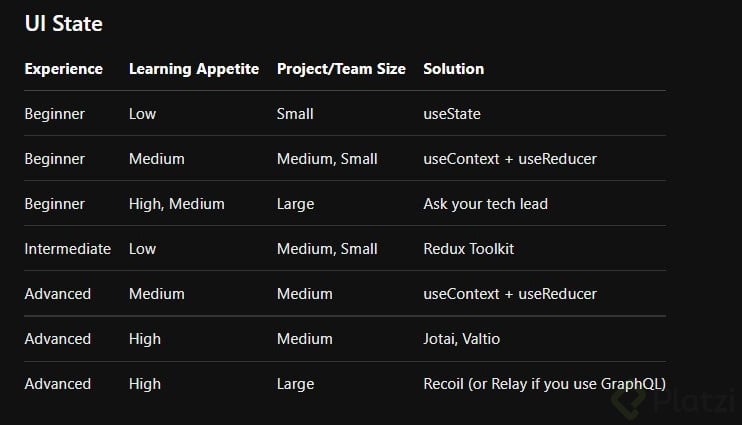Click the Experience column header
Viewport: 742px width, 425px height.
(63, 69)
